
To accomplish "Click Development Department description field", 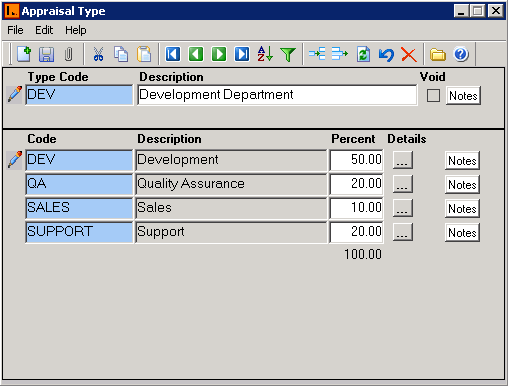I will pyautogui.click(x=277, y=95).
